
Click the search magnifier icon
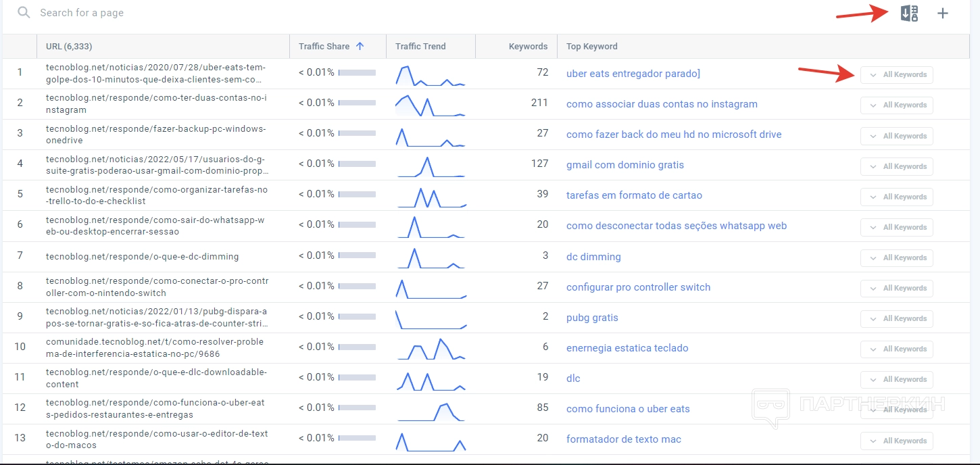(x=24, y=13)
